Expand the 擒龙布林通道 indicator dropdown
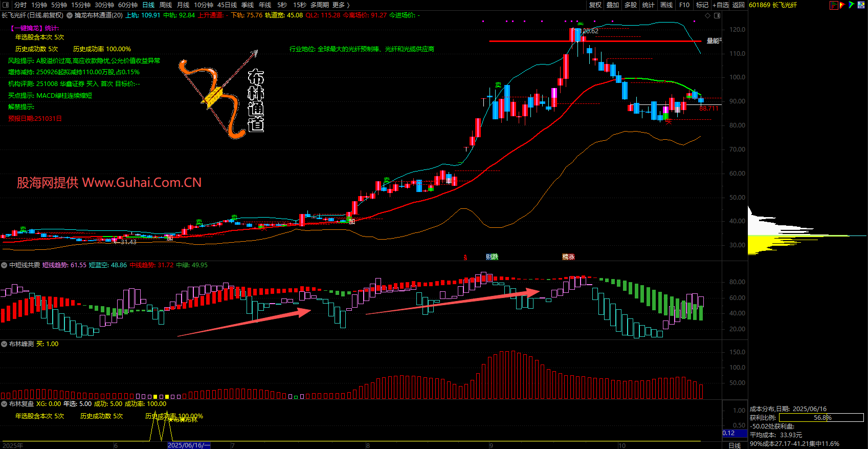Screen dimensions: 868x449 70,15
